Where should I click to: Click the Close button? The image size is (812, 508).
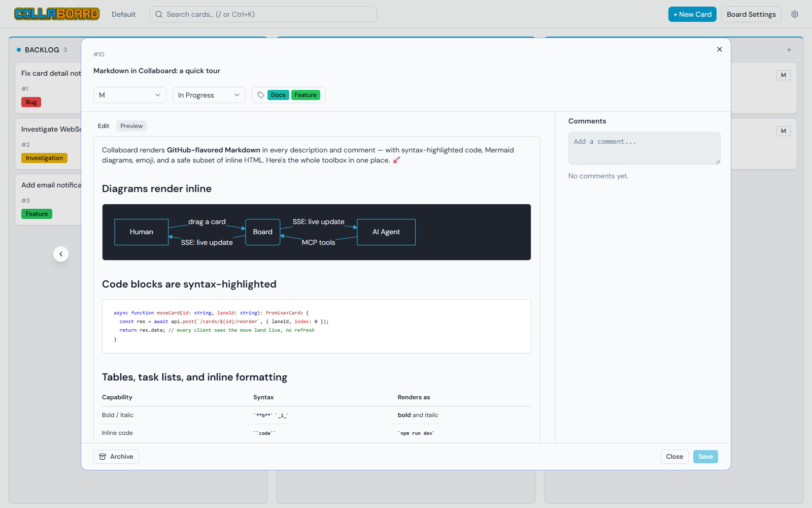(x=674, y=457)
